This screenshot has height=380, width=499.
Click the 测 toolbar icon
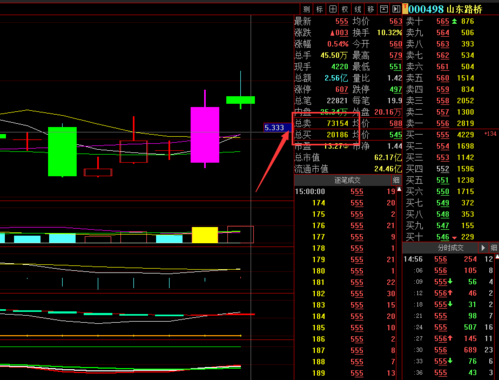point(307,9)
